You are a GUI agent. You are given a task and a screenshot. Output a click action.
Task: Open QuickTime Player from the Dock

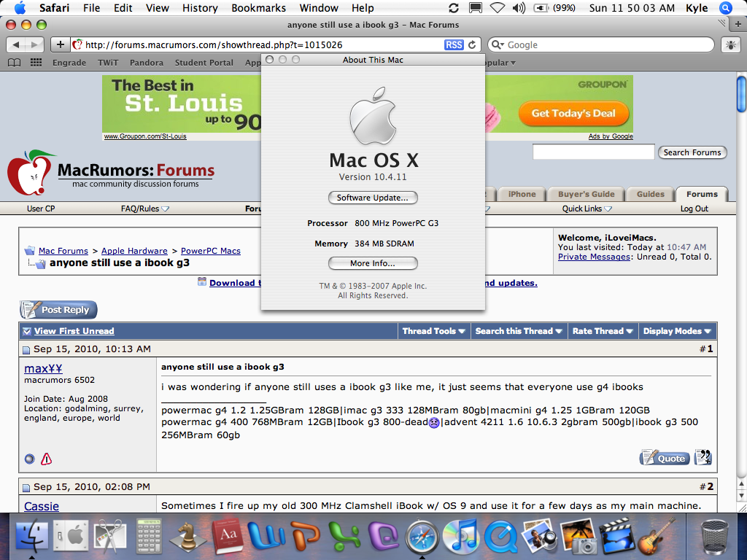point(500,537)
